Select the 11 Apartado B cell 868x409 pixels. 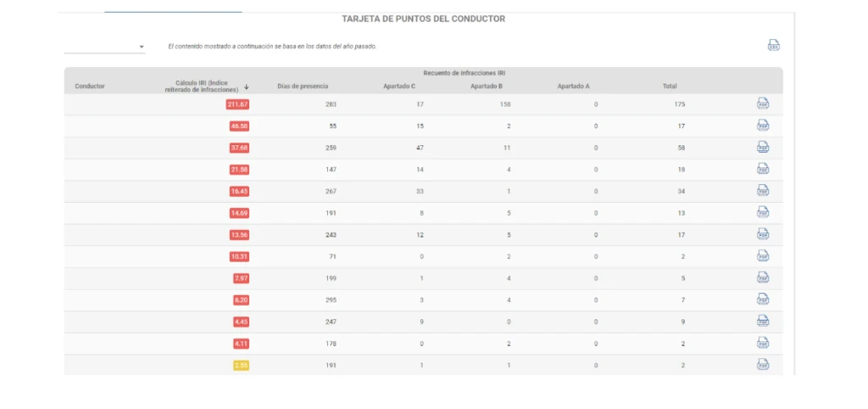click(x=507, y=148)
